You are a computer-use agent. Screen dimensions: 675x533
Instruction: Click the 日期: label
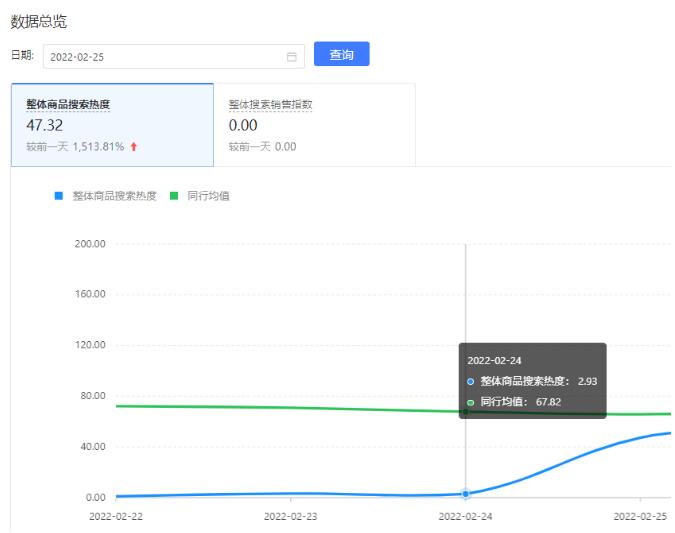pyautogui.click(x=22, y=55)
